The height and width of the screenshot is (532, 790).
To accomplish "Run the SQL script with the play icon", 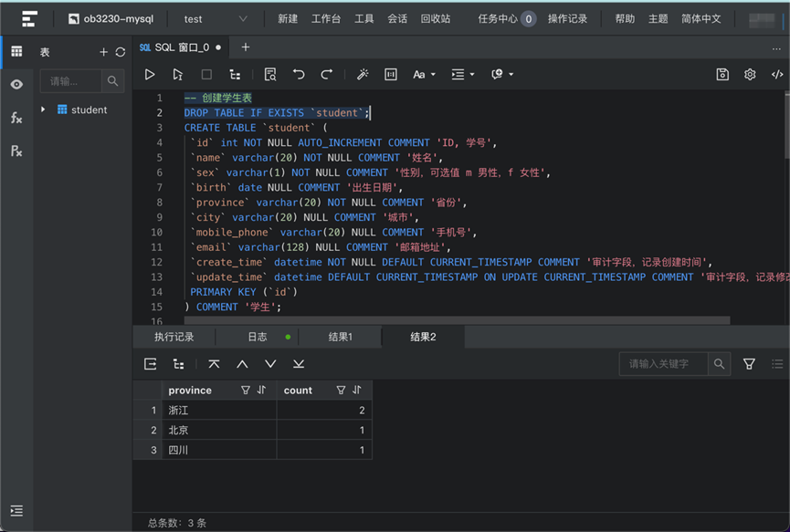I will (x=152, y=74).
